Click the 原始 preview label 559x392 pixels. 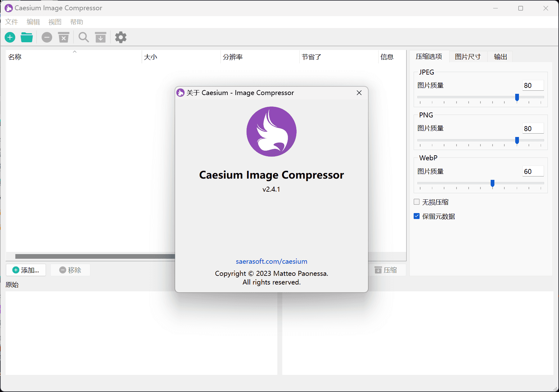coord(12,285)
